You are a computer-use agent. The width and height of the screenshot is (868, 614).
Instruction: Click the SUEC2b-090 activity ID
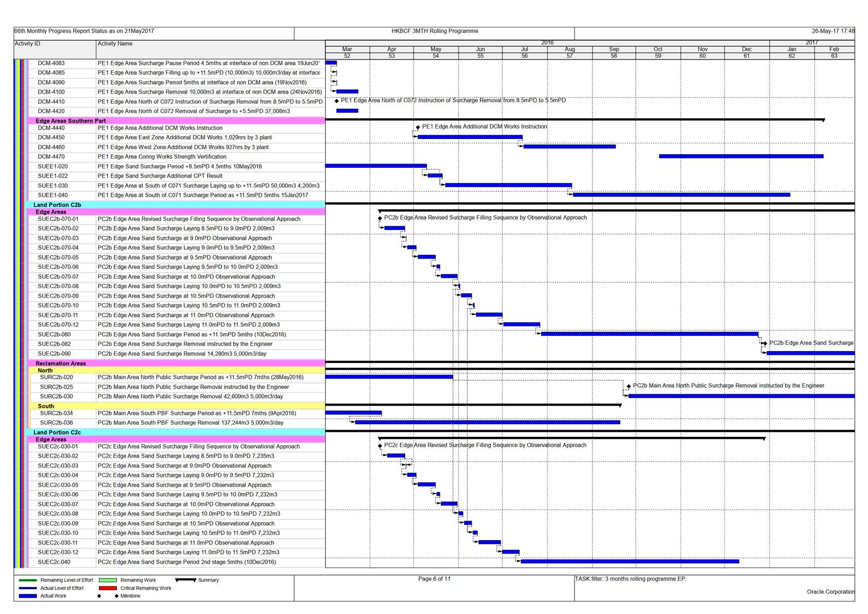click(54, 354)
